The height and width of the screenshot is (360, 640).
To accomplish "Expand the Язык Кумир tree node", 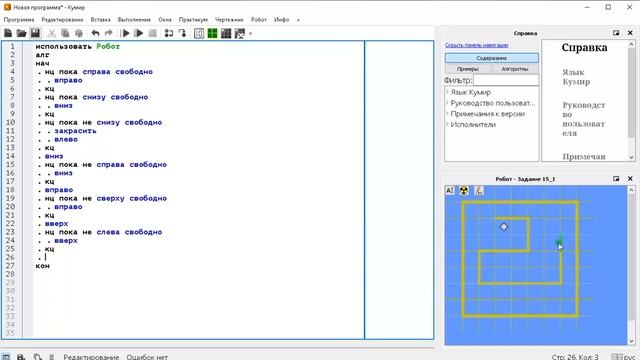I will click(447, 92).
